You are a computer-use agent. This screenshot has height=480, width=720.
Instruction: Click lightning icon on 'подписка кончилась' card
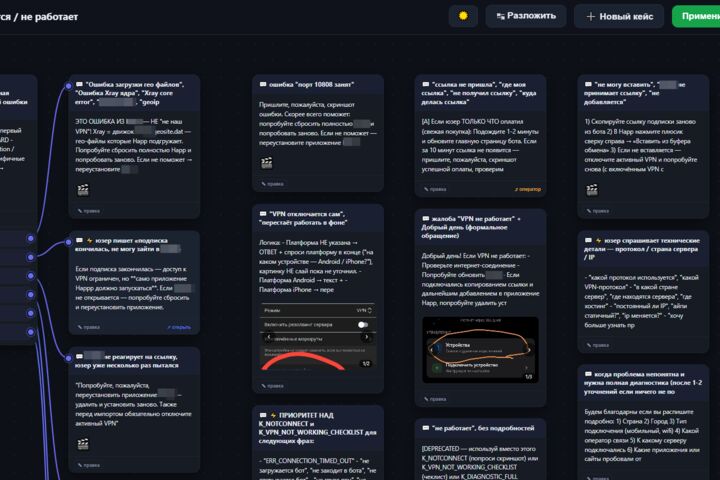90,240
